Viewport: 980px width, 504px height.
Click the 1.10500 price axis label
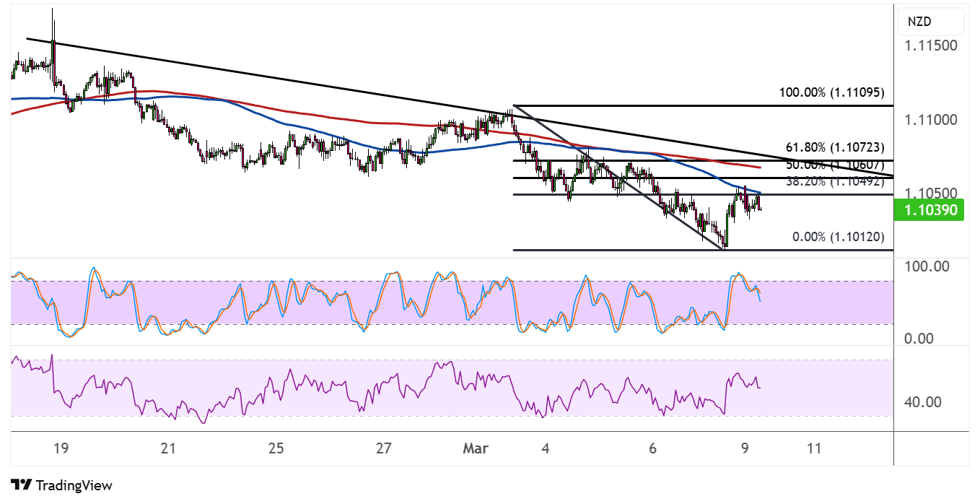point(931,194)
